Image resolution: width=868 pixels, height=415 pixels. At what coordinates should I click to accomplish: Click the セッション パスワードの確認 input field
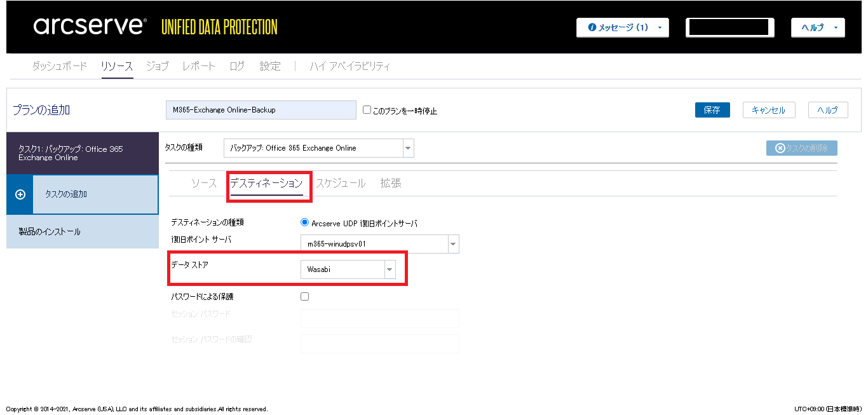point(380,344)
